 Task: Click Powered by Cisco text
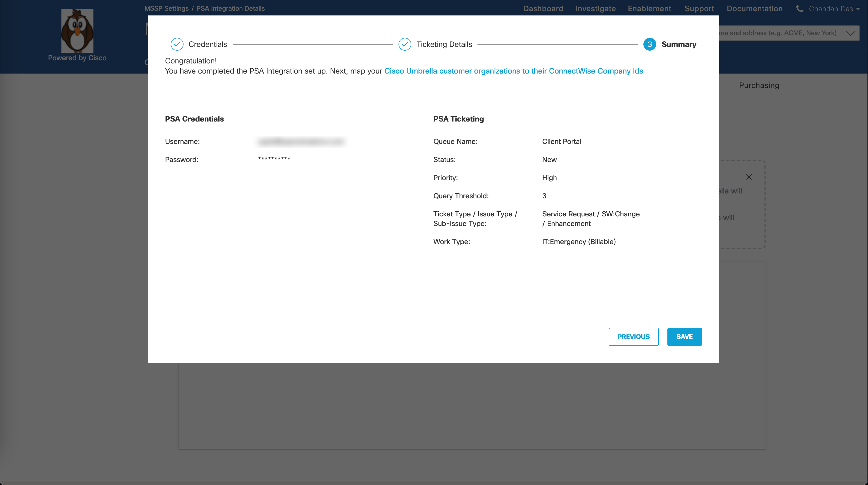click(x=77, y=58)
